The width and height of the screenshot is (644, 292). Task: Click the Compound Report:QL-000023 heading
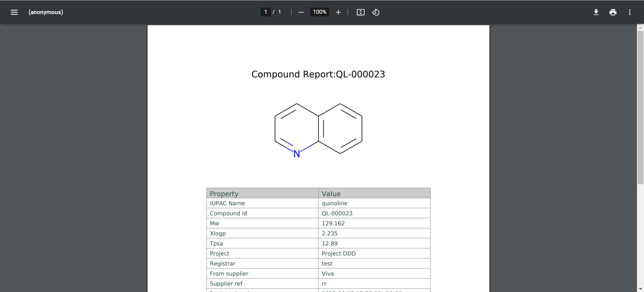pyautogui.click(x=318, y=74)
